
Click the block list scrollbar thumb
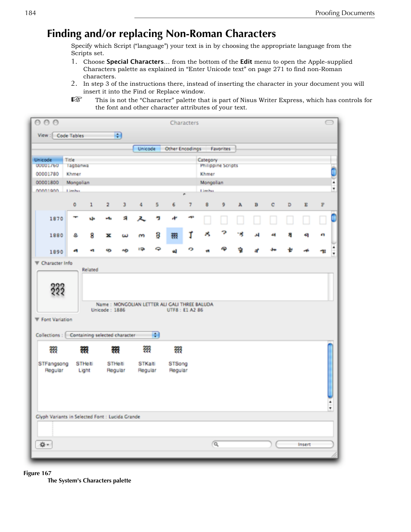coord(334,171)
